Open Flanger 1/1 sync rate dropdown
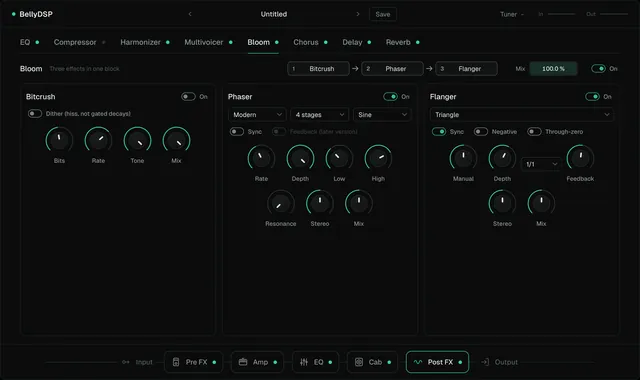The height and width of the screenshot is (380, 640). (541, 164)
